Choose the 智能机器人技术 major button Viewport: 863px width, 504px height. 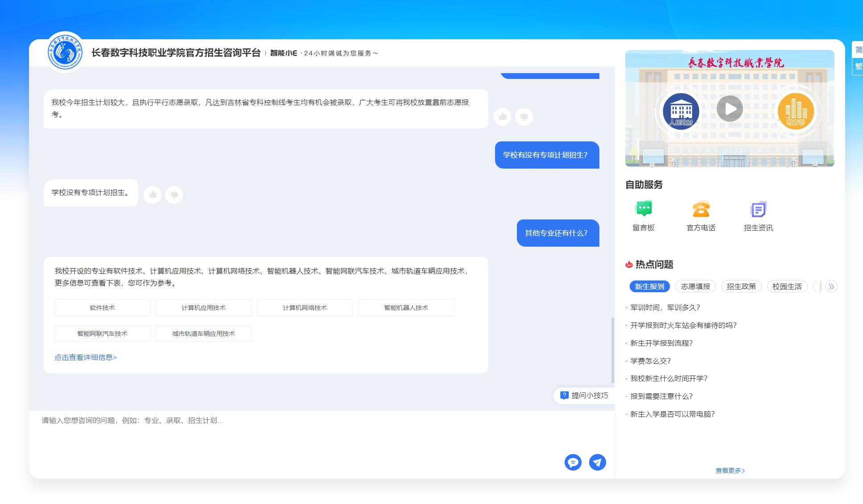click(406, 308)
